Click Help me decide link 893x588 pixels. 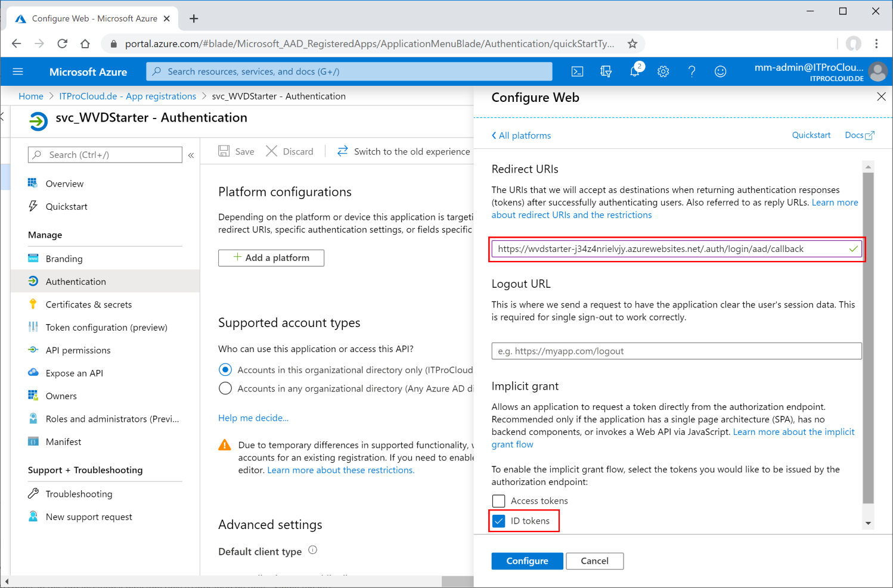253,418
